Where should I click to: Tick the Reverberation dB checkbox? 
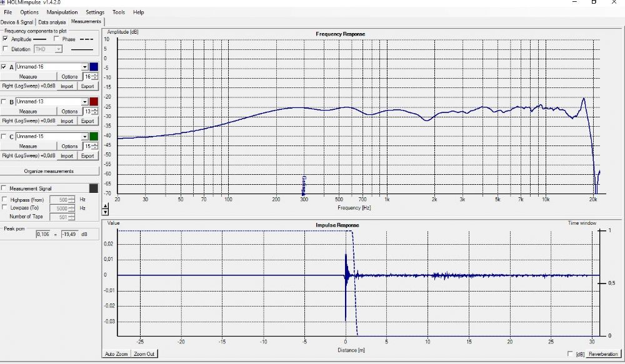click(x=569, y=354)
